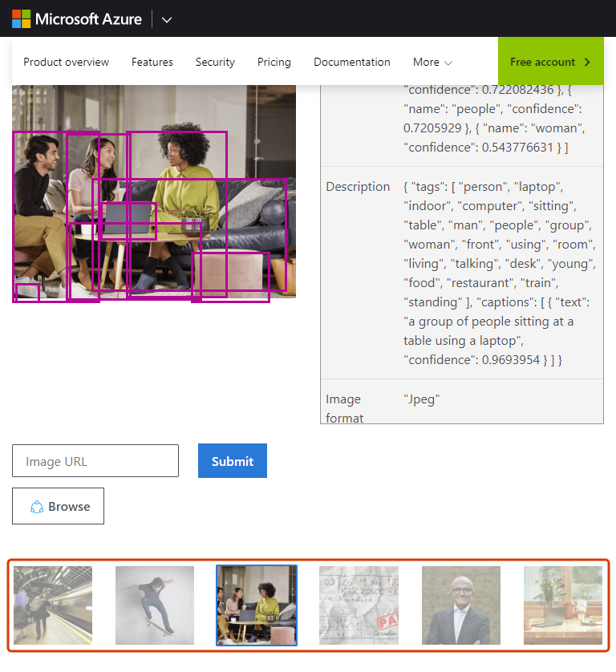Click the Microsoft Azure logo

coord(77,19)
